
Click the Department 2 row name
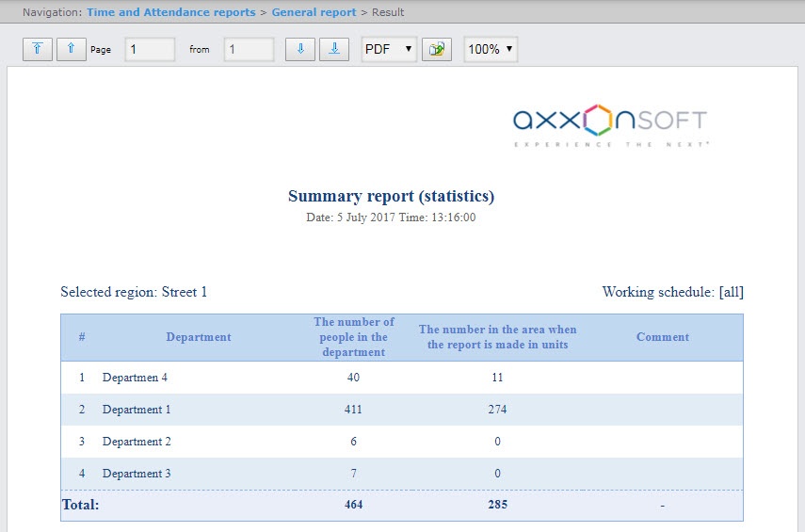[137, 442]
